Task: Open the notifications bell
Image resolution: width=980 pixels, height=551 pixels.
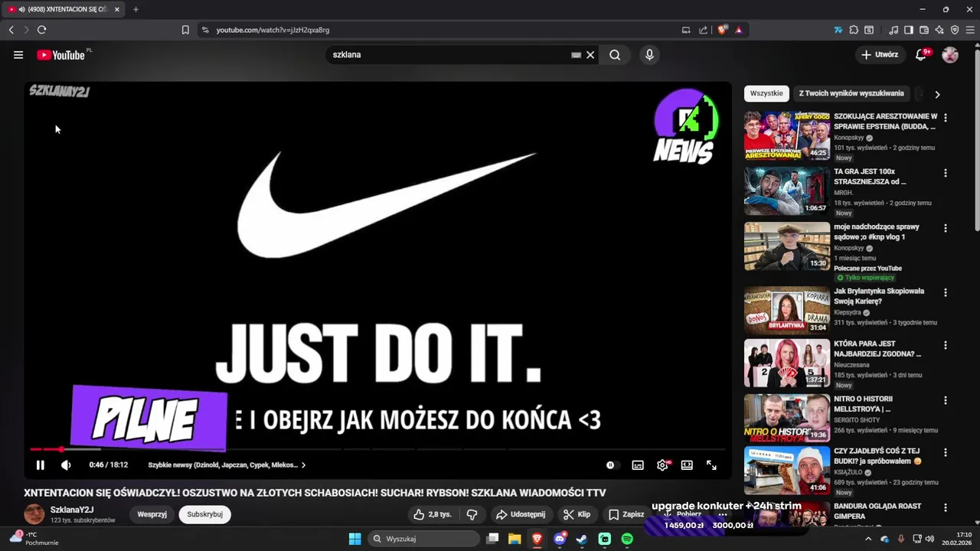Action: tap(921, 55)
